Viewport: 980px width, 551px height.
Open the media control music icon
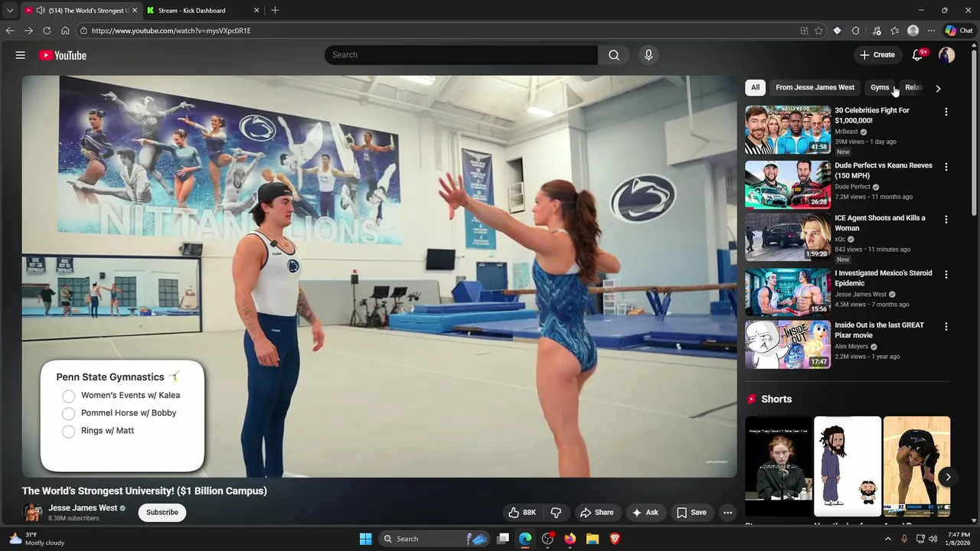(x=877, y=31)
